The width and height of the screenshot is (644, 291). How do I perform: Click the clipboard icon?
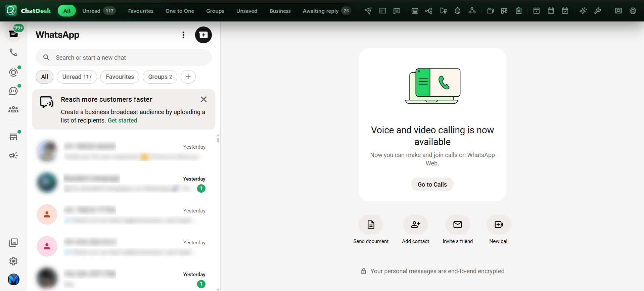518,11
